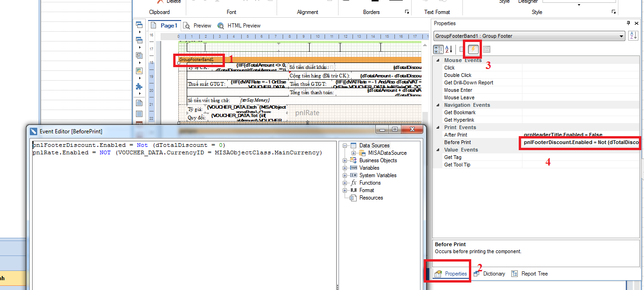Click the property pages icon in grid toolbar
The image size is (644, 290).
coord(486,49)
